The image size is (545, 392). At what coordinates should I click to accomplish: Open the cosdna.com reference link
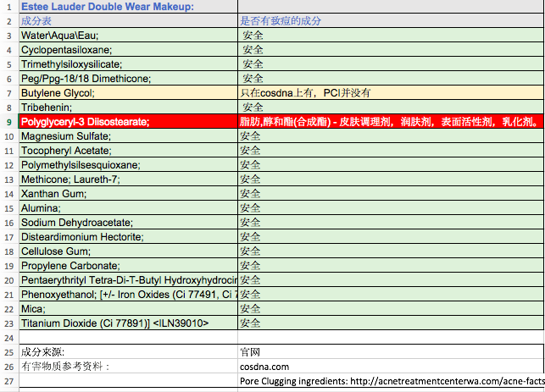[264, 367]
